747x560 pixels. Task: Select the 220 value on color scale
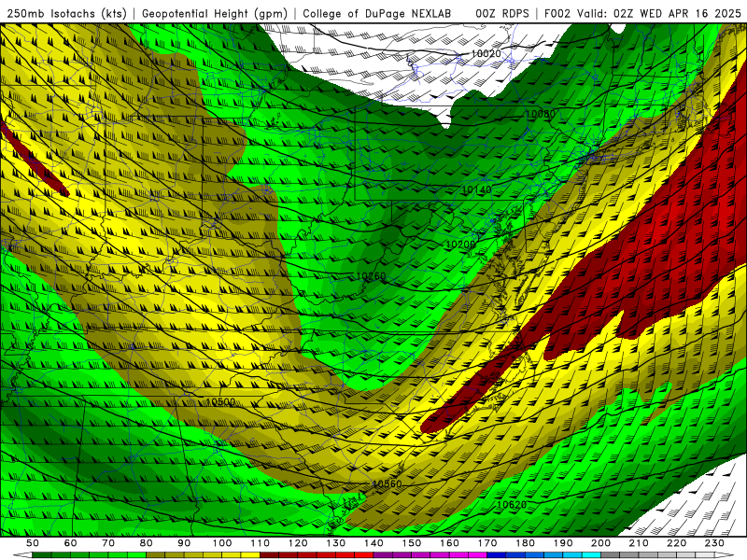coord(676,543)
